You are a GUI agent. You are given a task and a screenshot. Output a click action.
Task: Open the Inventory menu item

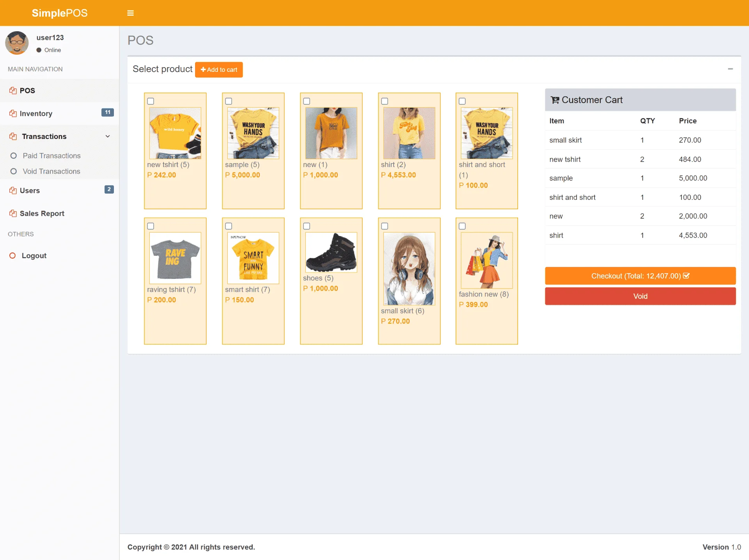tap(59, 114)
